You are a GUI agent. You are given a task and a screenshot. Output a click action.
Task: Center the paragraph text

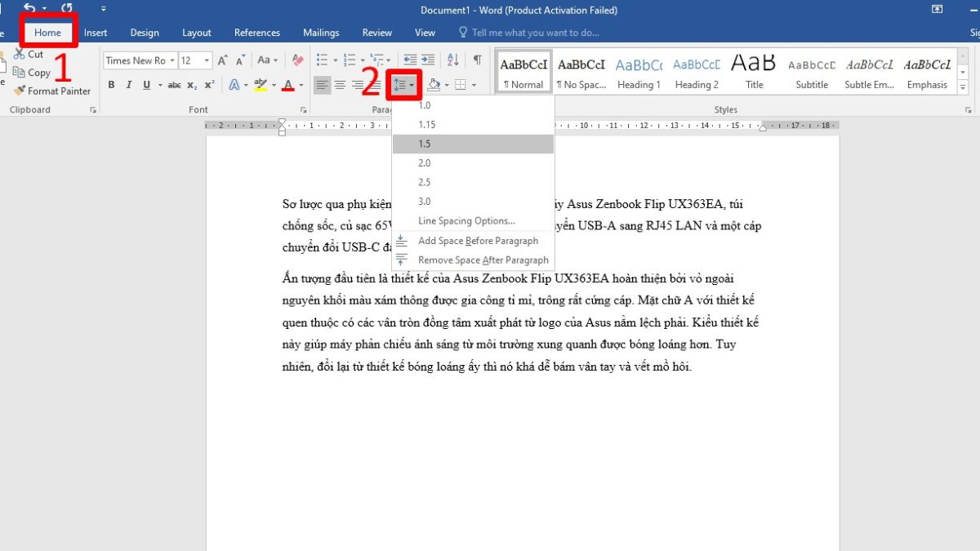tap(341, 85)
